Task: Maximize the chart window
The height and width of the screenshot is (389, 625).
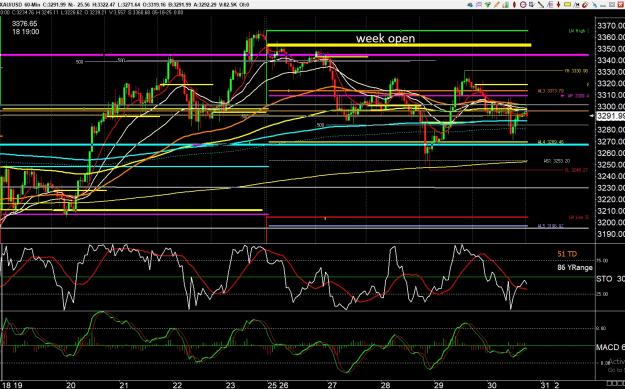Action: point(612,5)
